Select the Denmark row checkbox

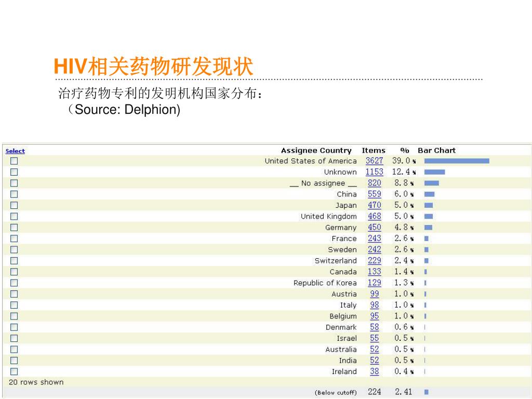tap(14, 327)
